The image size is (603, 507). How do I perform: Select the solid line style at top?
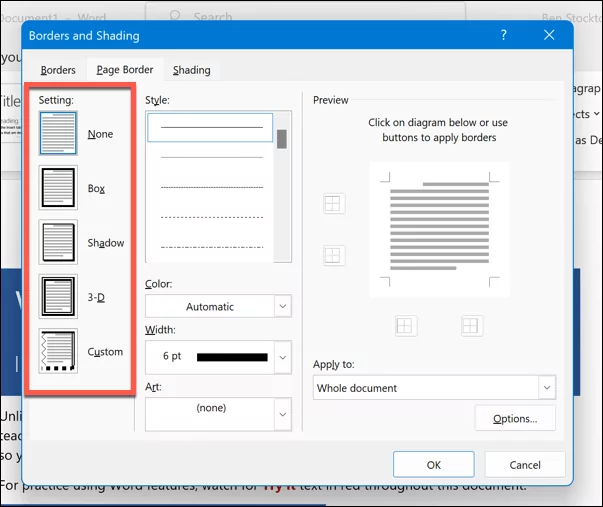point(210,127)
